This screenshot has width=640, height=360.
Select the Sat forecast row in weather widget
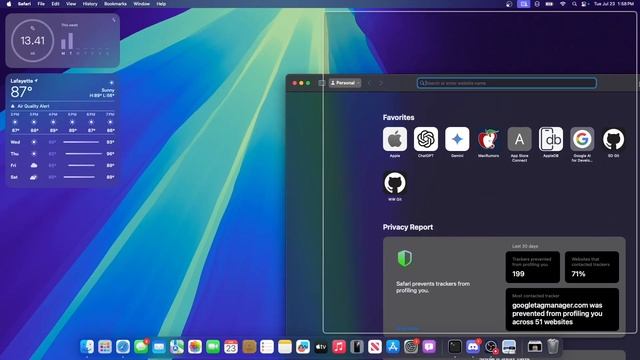click(62, 177)
